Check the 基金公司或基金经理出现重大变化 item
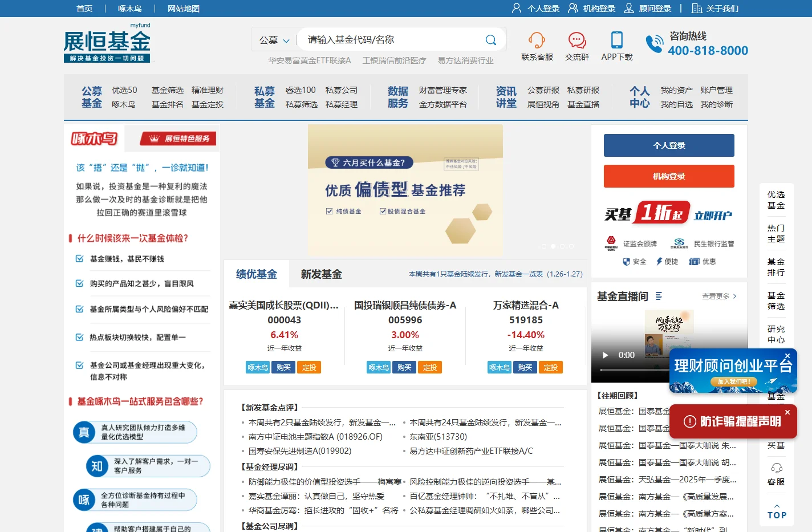 coord(79,366)
